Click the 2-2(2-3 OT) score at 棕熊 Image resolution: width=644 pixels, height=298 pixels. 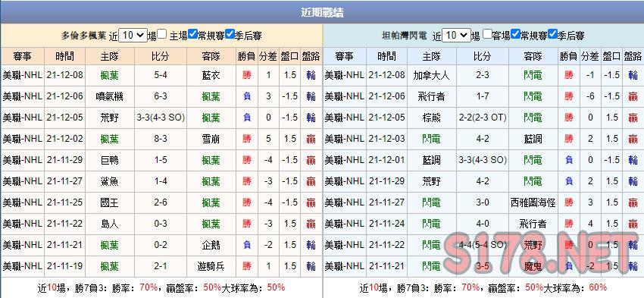point(483,118)
